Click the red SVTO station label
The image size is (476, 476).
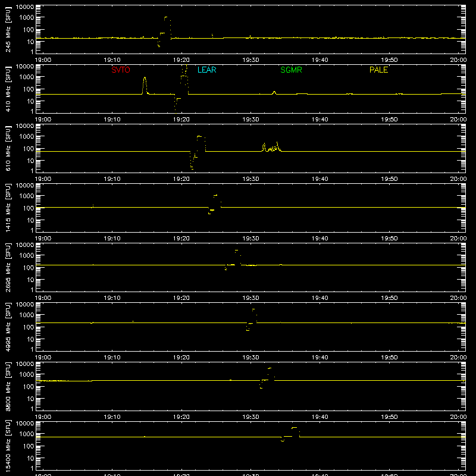[x=121, y=70]
